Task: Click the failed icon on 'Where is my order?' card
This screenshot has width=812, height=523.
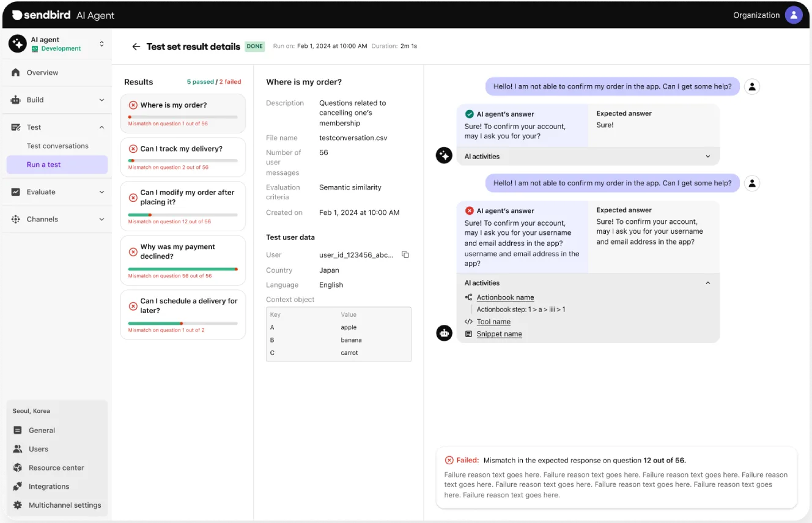Action: 133,105
